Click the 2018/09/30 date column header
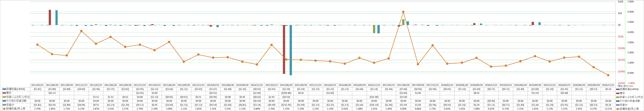The image size is (644, 111). click(476, 85)
